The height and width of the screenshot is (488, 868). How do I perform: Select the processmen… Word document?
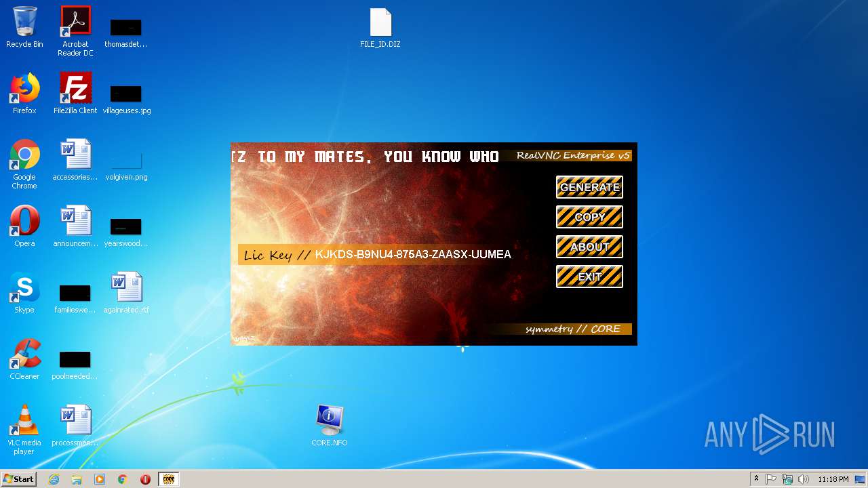[x=75, y=426]
